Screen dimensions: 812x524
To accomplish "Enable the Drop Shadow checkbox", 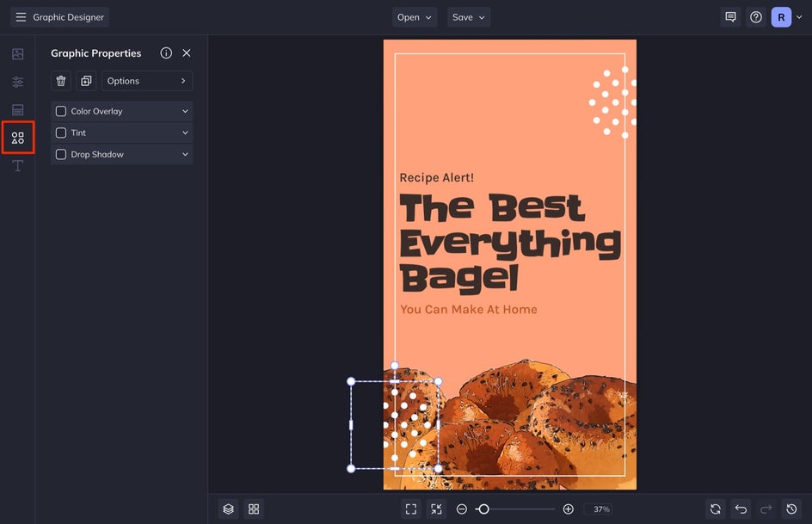I will (x=61, y=154).
